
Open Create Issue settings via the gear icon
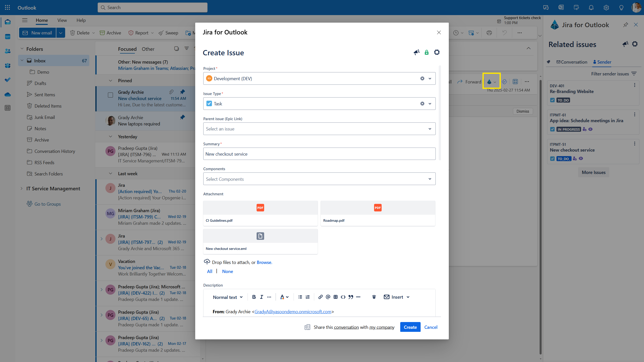pos(437,52)
